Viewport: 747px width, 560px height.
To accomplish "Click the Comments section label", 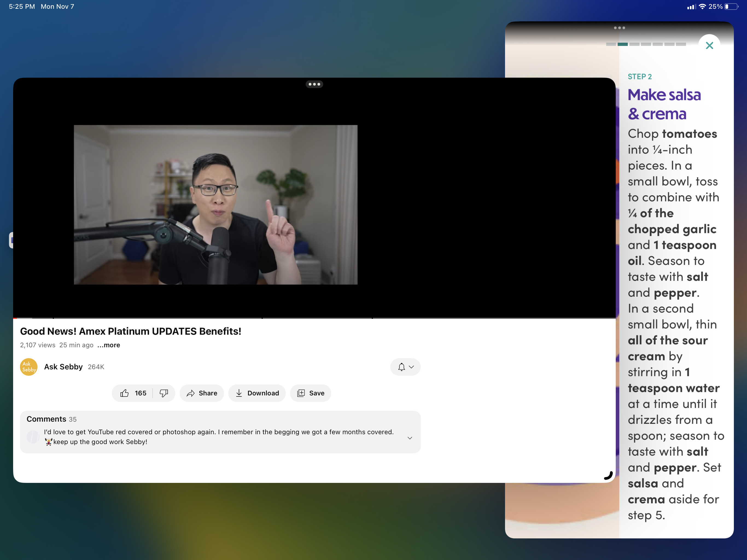I will click(x=46, y=418).
